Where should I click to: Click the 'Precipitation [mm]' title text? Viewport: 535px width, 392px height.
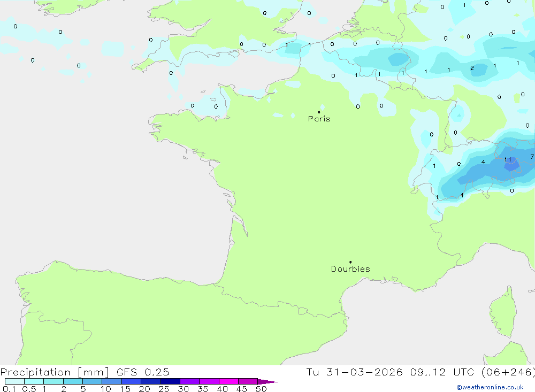pos(55,372)
